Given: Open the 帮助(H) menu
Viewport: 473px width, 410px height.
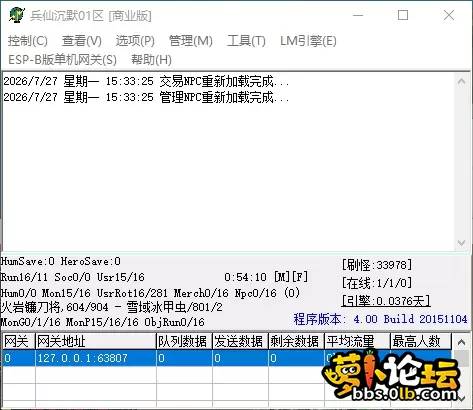Looking at the screenshot, I should tap(151, 60).
